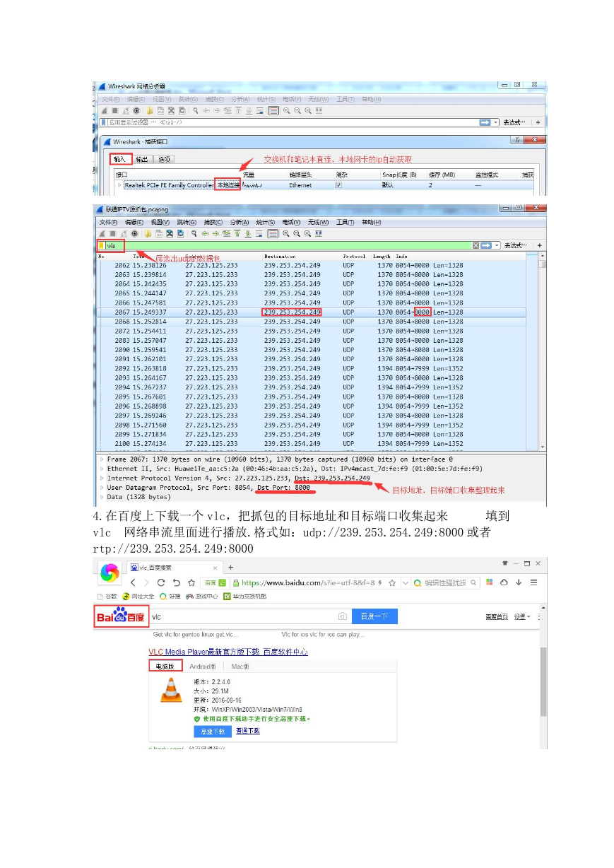Expand the User Datagram Protocol row
The width and height of the screenshot is (614, 868).
(x=102, y=488)
